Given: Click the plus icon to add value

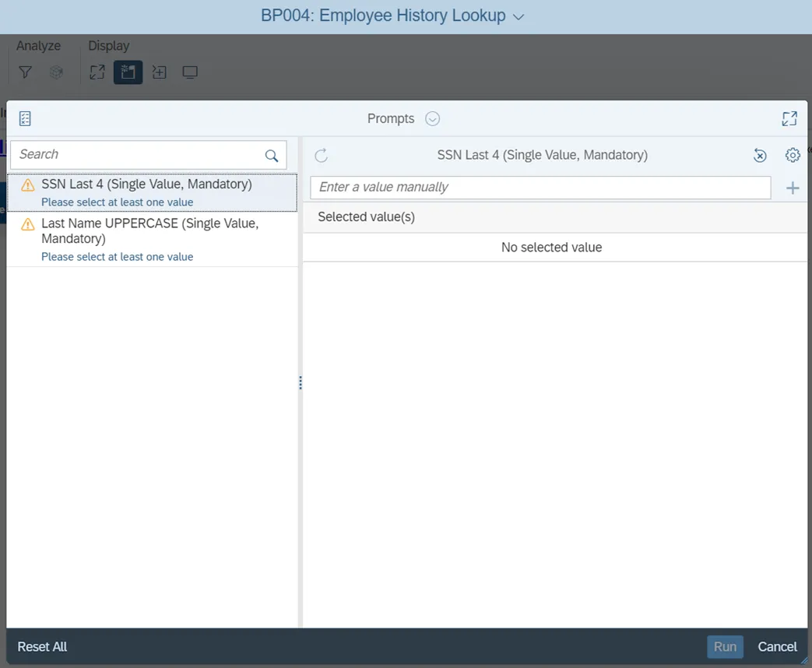Looking at the screenshot, I should [x=793, y=188].
